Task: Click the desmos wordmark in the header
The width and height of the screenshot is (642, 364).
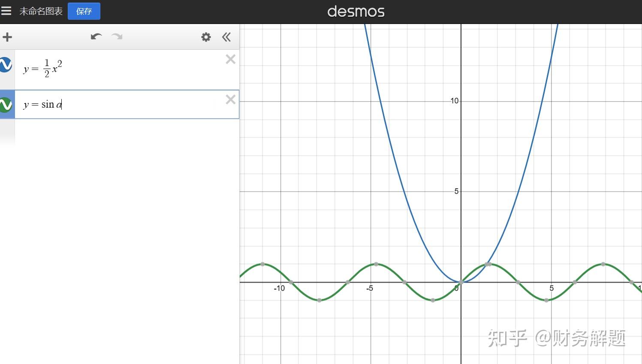Action: pyautogui.click(x=356, y=11)
